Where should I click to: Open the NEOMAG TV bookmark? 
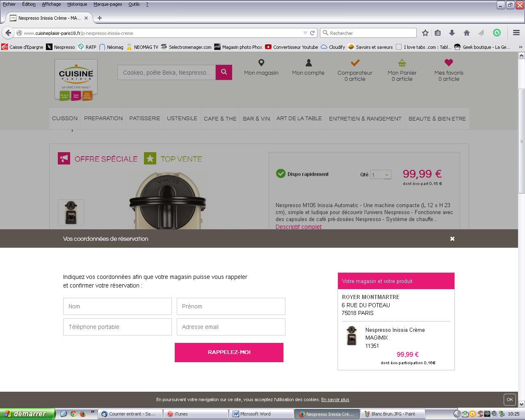click(x=142, y=47)
